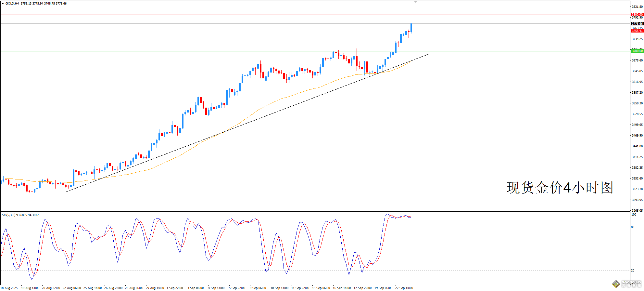This screenshot has height=291, width=644.
Task: Open the dropdown arrow beside GOLD,H4
Action: coord(3,4)
